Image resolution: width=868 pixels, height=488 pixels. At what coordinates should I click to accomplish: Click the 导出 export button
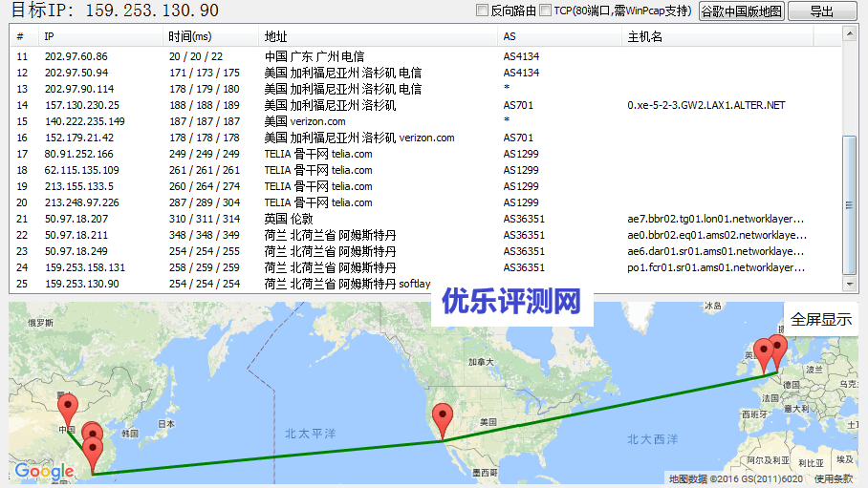(821, 11)
